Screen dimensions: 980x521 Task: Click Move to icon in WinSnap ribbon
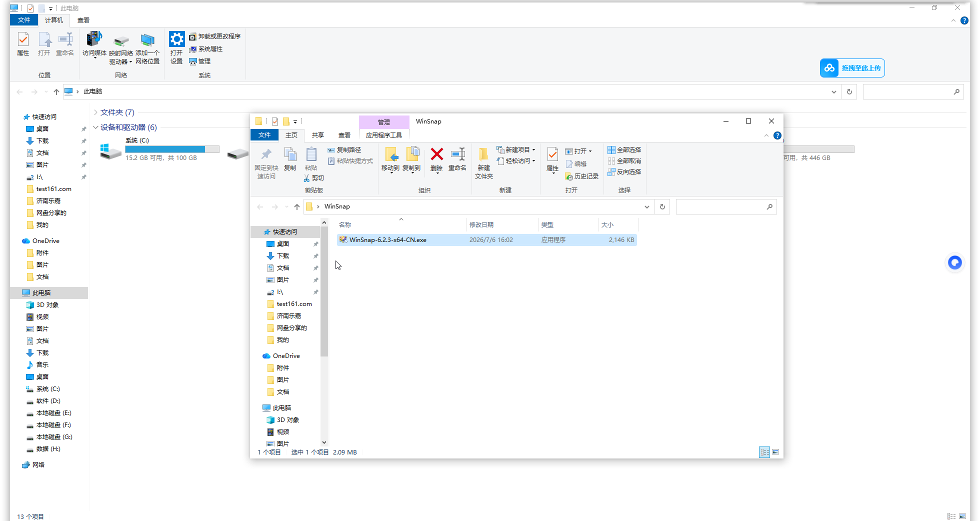point(390,159)
